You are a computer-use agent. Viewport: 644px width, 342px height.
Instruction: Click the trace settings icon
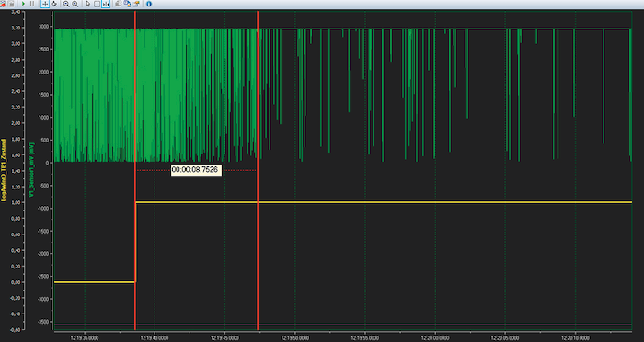point(136,4)
